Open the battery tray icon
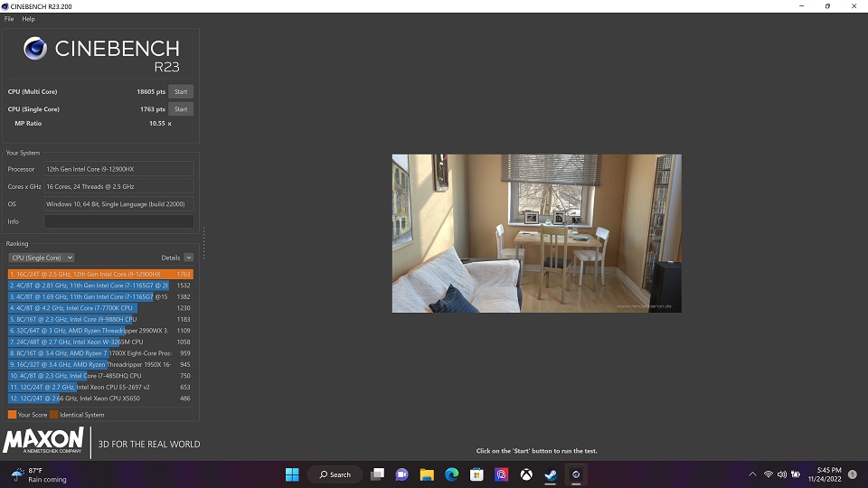 [x=796, y=474]
